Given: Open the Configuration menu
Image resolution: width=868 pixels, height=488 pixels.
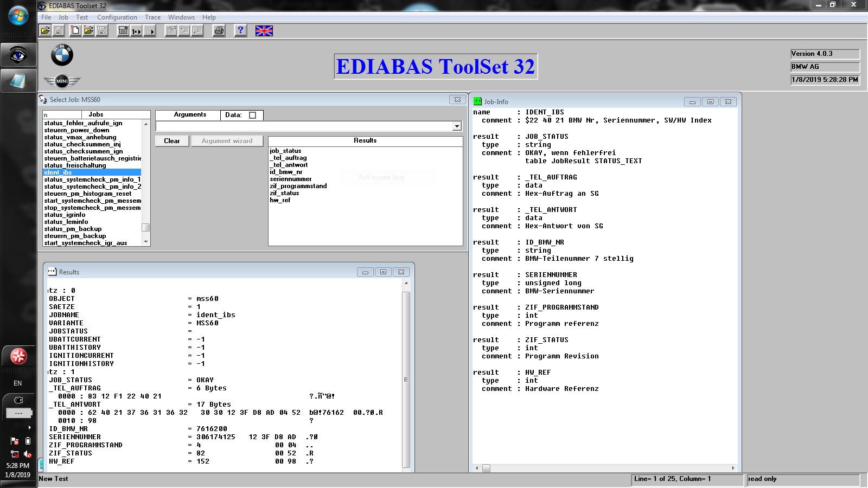Looking at the screenshot, I should [117, 17].
